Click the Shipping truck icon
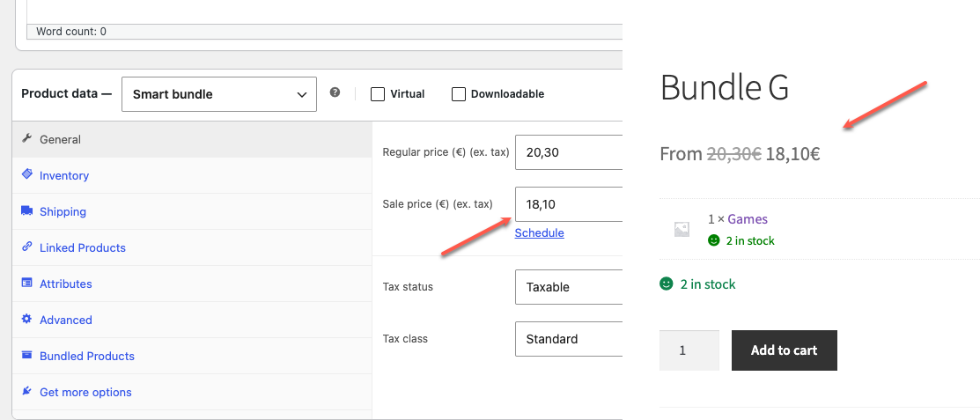The width and height of the screenshot is (980, 420). pos(27,210)
